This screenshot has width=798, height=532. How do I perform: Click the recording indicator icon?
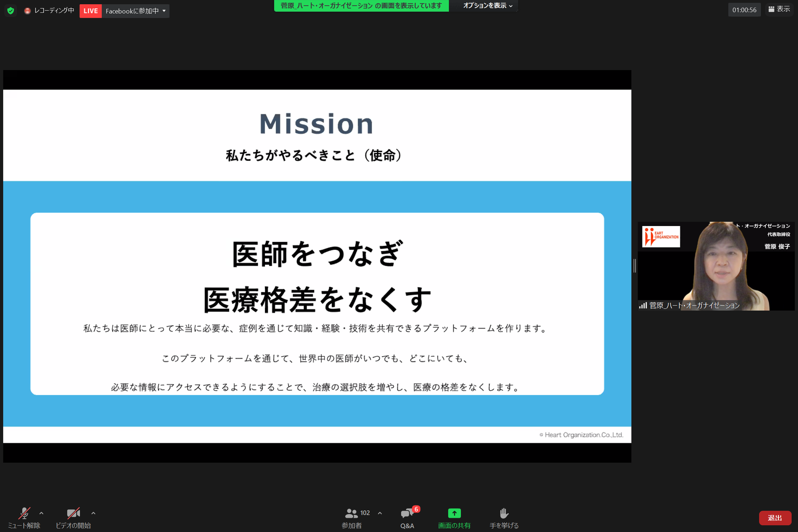click(27, 11)
